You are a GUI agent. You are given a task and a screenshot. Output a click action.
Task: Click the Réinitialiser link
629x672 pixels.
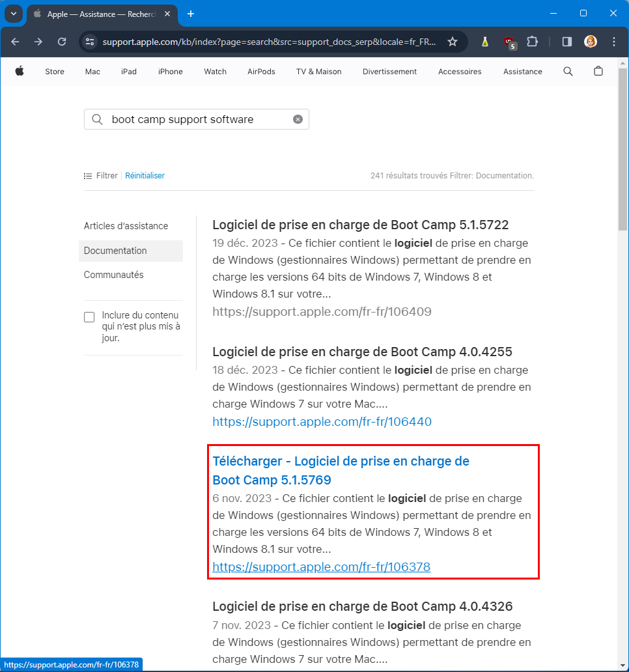pyautogui.click(x=145, y=176)
